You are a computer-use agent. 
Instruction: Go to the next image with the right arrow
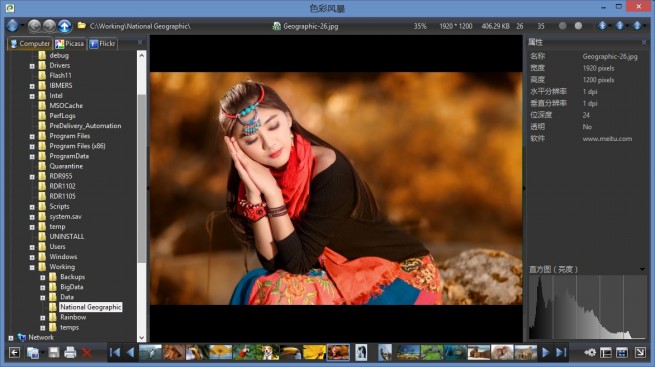point(546,352)
